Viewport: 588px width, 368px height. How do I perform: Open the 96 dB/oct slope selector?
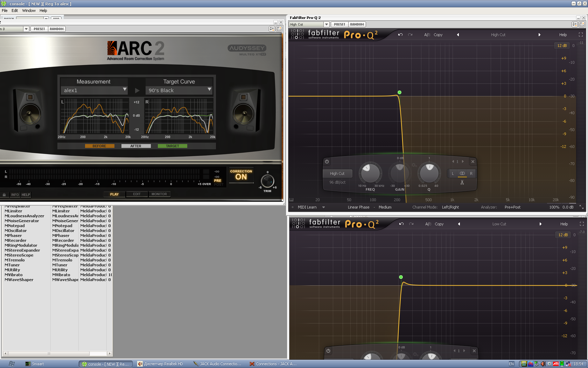(337, 182)
